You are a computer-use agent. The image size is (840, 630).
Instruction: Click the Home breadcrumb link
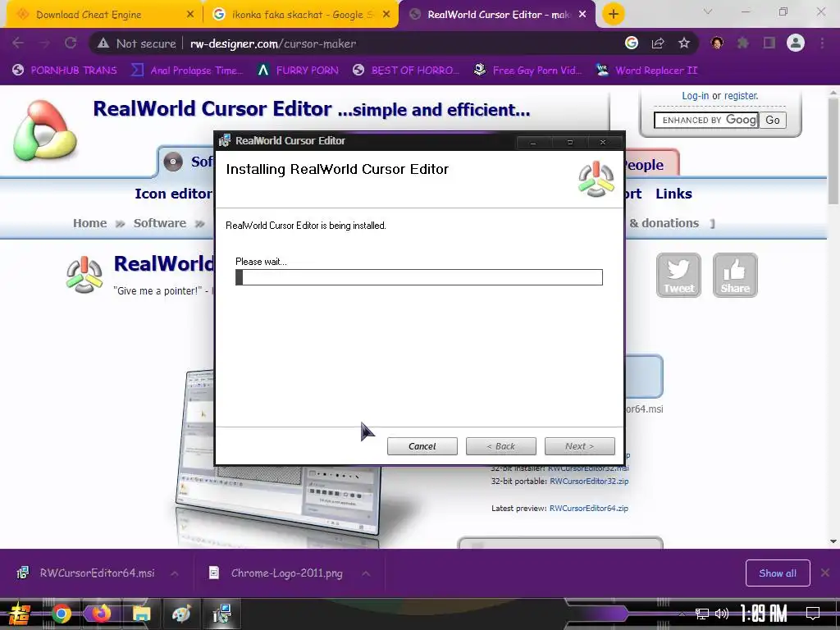point(90,223)
